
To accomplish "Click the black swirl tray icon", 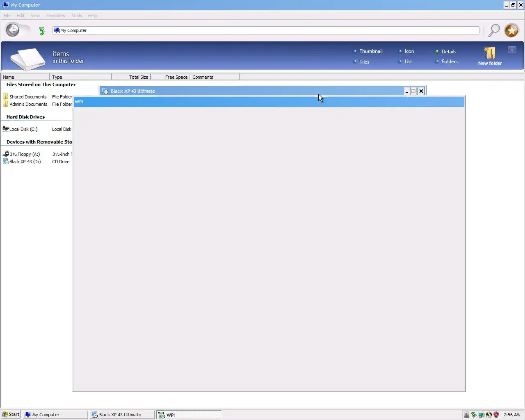I will pyautogui.click(x=488, y=415).
